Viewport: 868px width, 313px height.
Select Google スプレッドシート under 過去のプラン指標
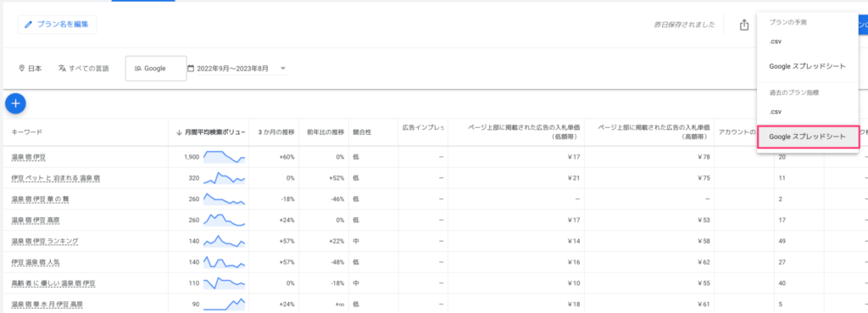[807, 137]
